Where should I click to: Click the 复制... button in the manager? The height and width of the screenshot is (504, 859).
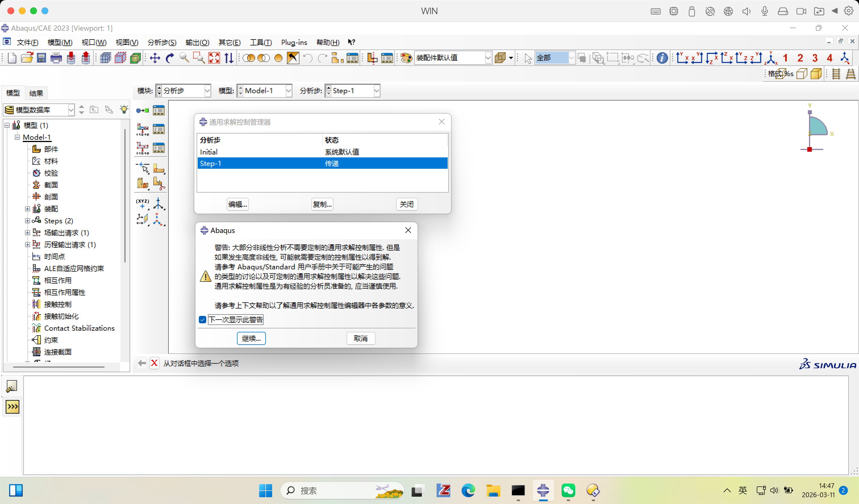coord(322,204)
